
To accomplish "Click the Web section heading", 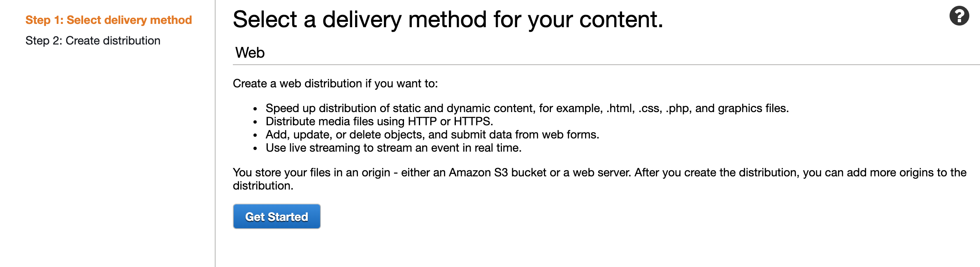I will (250, 53).
